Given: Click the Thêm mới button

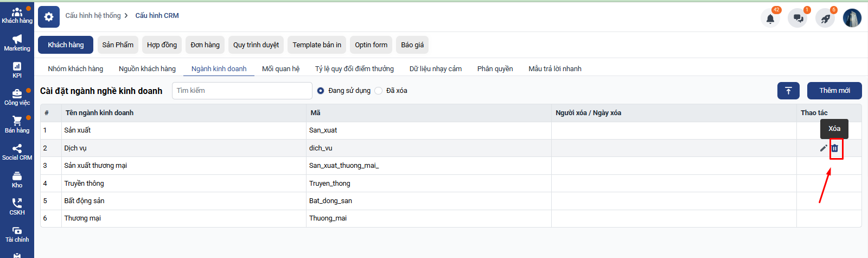Looking at the screenshot, I should pyautogui.click(x=834, y=91).
